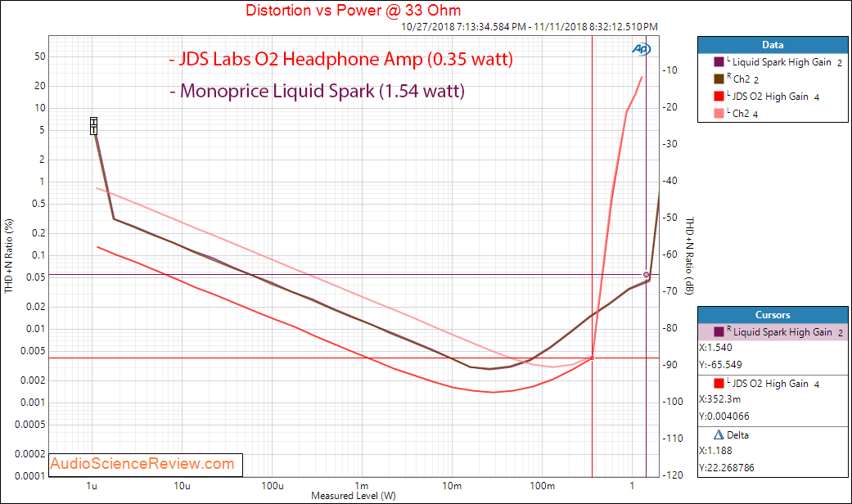The height and width of the screenshot is (504, 852).
Task: Click the JDS Labs O2 Headphone Amp annotation
Action: click(340, 59)
